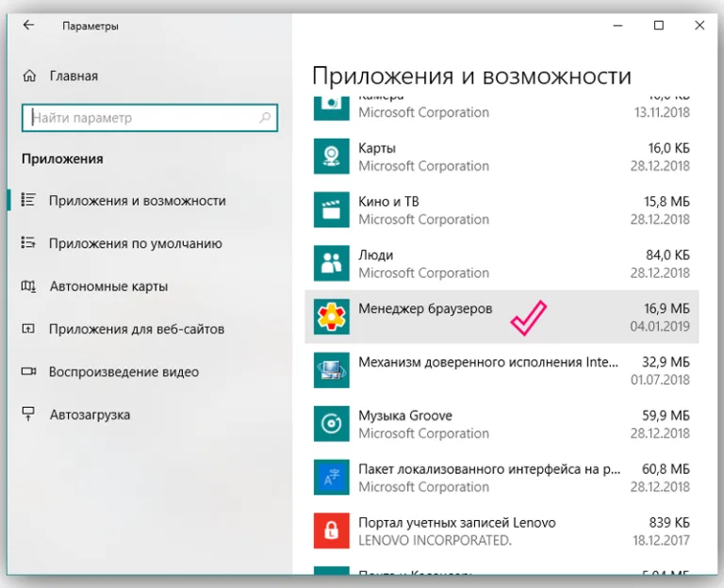This screenshot has height=588, width=724.
Task: Select the Карты app name
Action: [x=377, y=148]
